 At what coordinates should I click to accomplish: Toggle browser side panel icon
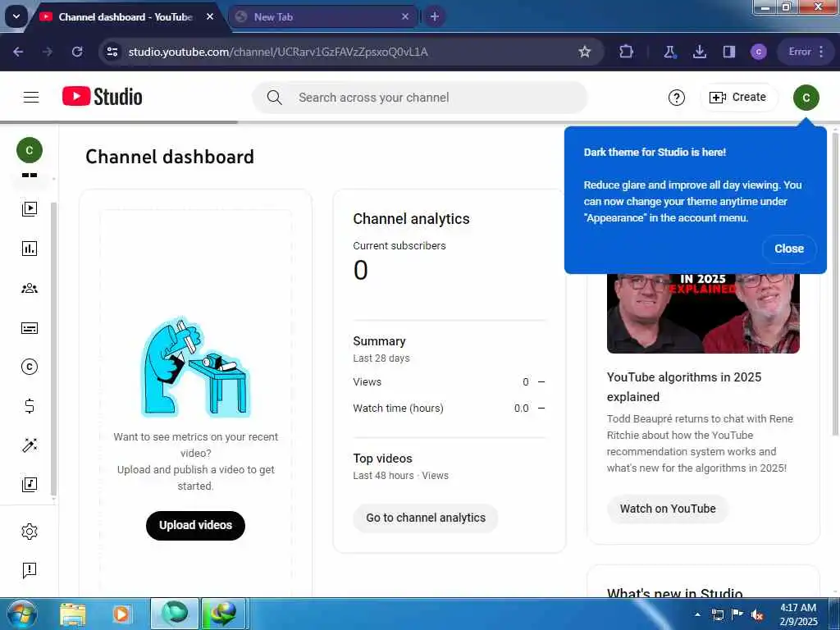[728, 52]
